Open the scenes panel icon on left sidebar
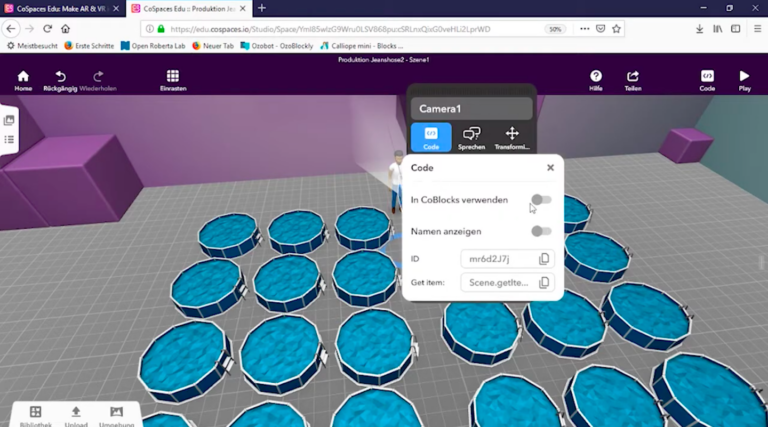768x427 pixels. tap(9, 120)
